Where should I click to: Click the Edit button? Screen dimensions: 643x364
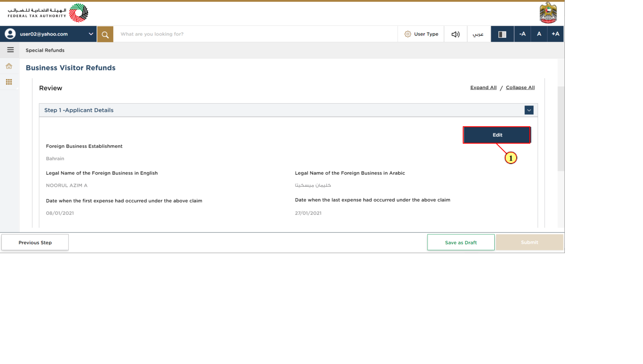[x=497, y=135]
